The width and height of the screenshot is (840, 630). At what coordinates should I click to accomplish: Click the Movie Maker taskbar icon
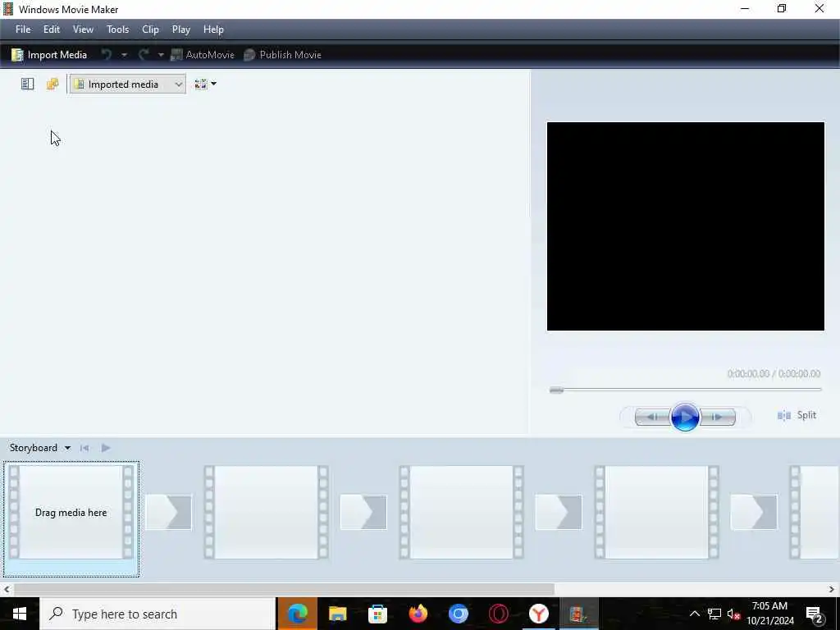point(578,614)
